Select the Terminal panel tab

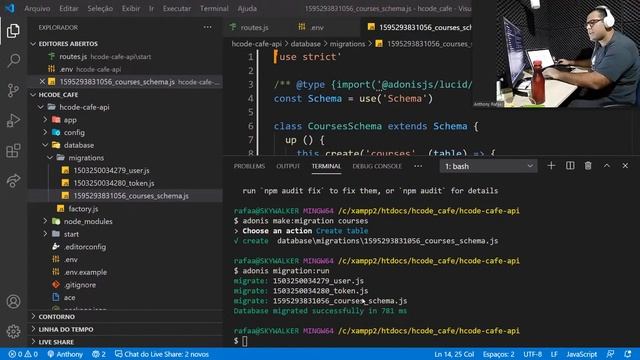click(x=326, y=166)
